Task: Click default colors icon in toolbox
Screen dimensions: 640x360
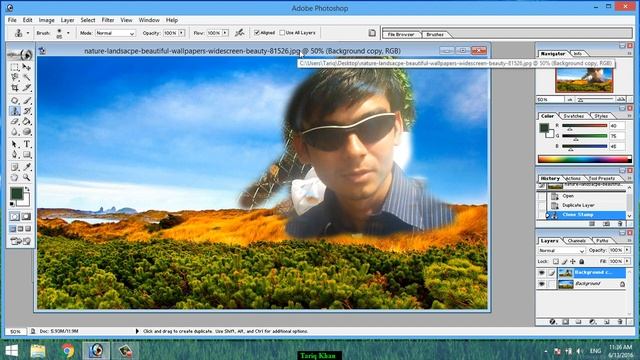Action: (13, 204)
